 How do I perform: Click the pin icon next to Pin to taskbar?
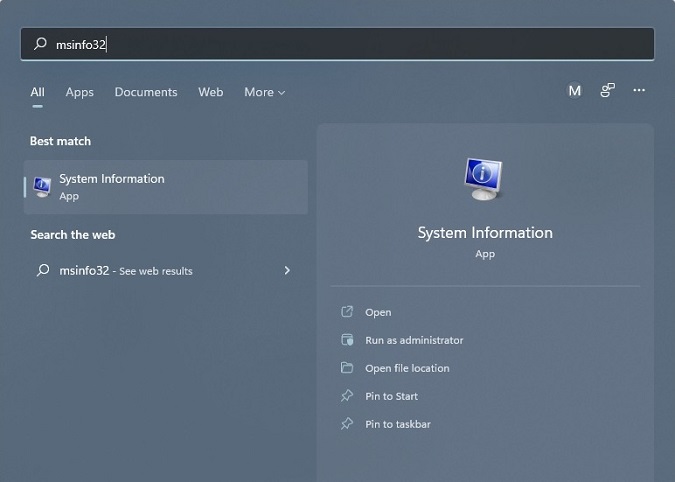click(347, 423)
